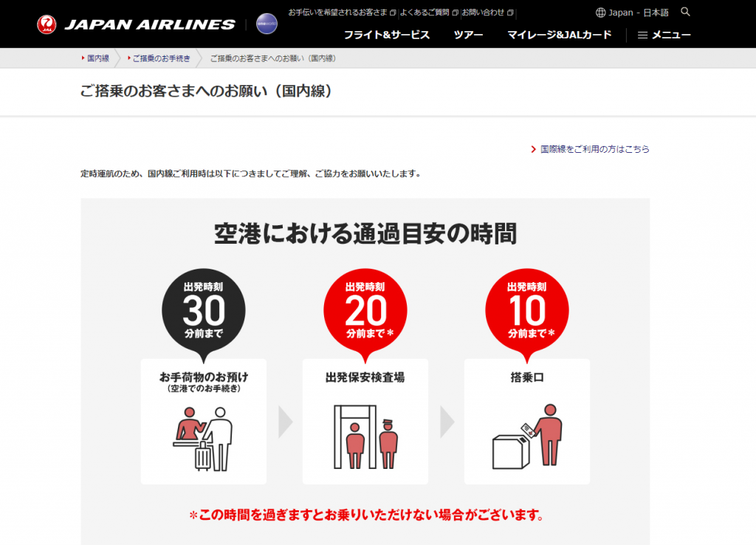Open the search magnifier icon
This screenshot has width=756, height=545.
tap(685, 12)
